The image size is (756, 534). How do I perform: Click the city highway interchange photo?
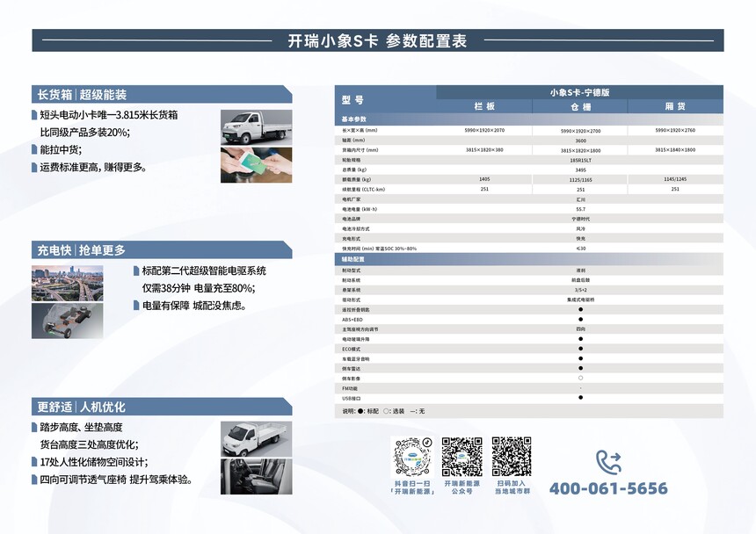pyautogui.click(x=68, y=283)
